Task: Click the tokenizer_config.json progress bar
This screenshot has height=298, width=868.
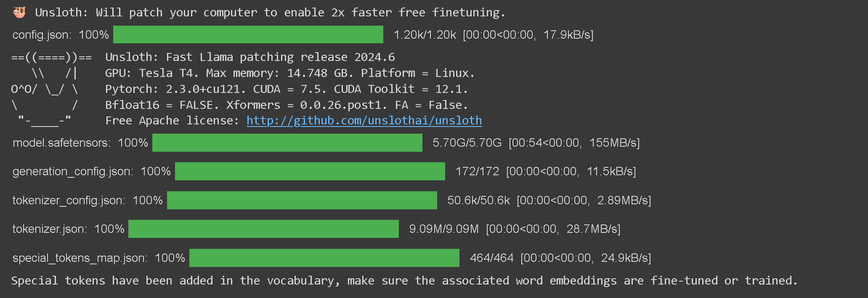Action: (x=302, y=200)
